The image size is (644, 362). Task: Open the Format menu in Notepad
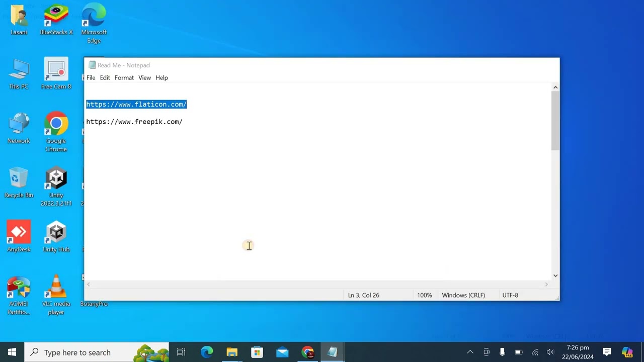click(124, 77)
